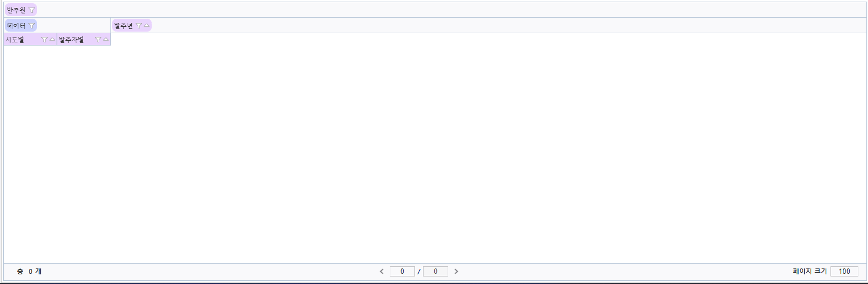Open the filter funnel on 발주년
Viewport: 868px width, 284px height.
[x=139, y=26]
